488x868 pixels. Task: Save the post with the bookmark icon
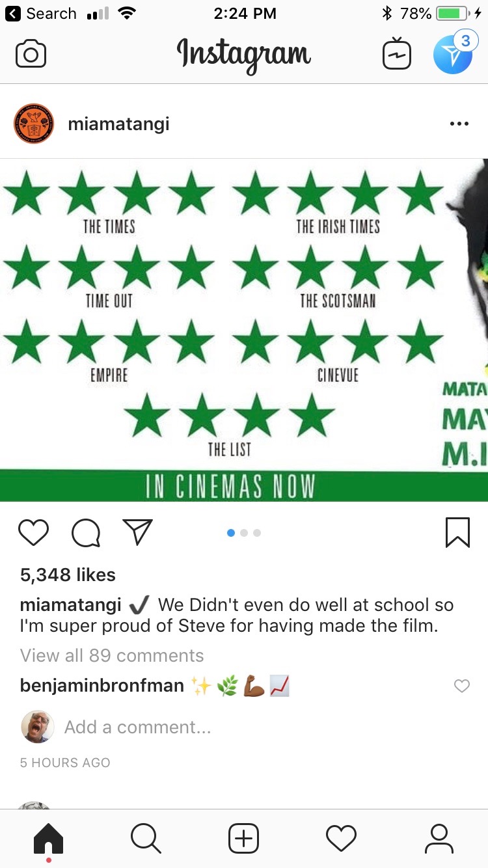point(457,532)
